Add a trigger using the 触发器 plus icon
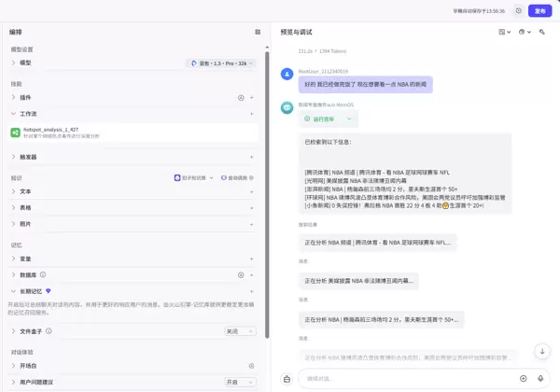The width and height of the screenshot is (560, 392). 251,157
